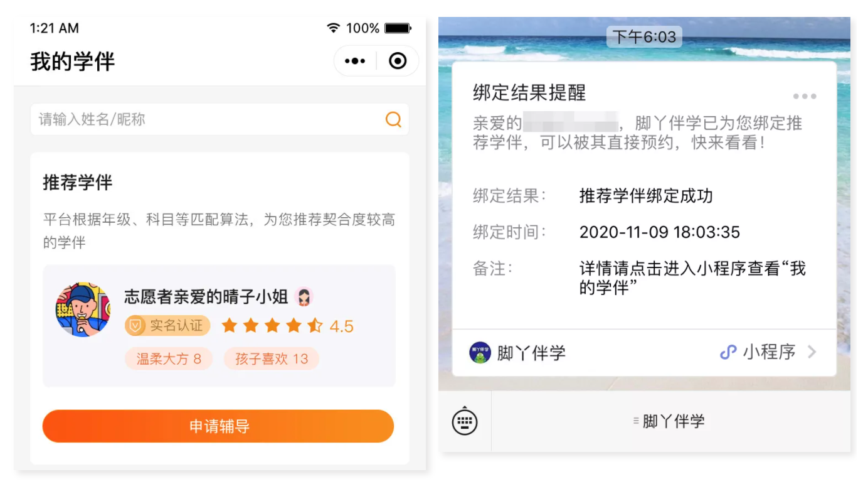Close the mini program via circle target icon

[398, 61]
